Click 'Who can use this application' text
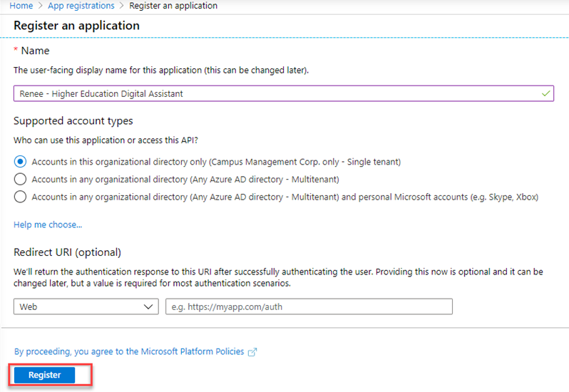569x392 pixels. [106, 140]
